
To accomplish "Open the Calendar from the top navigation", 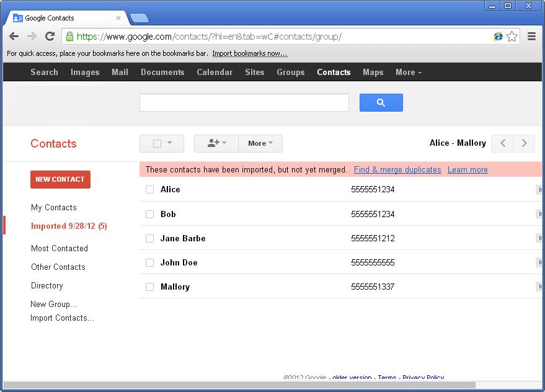I will (x=214, y=73).
